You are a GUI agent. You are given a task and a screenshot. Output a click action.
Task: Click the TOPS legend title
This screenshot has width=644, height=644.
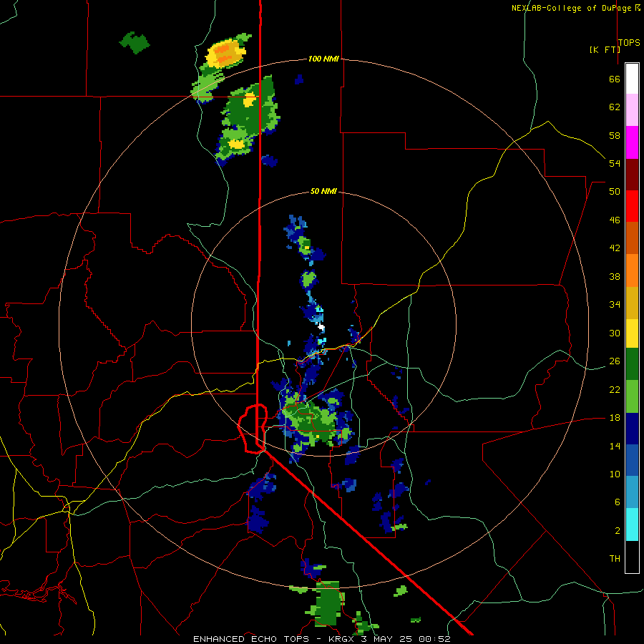(629, 42)
